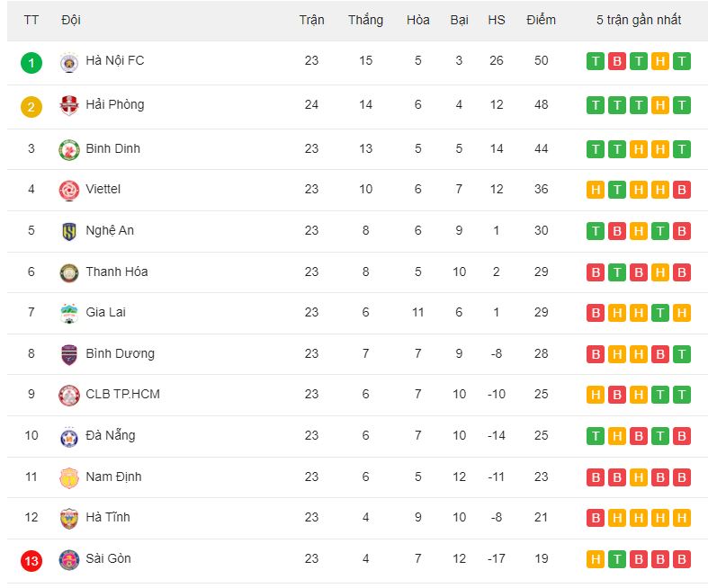Click the Đà Nẵng club badge
This screenshot has height=588, width=708.
pos(69,436)
